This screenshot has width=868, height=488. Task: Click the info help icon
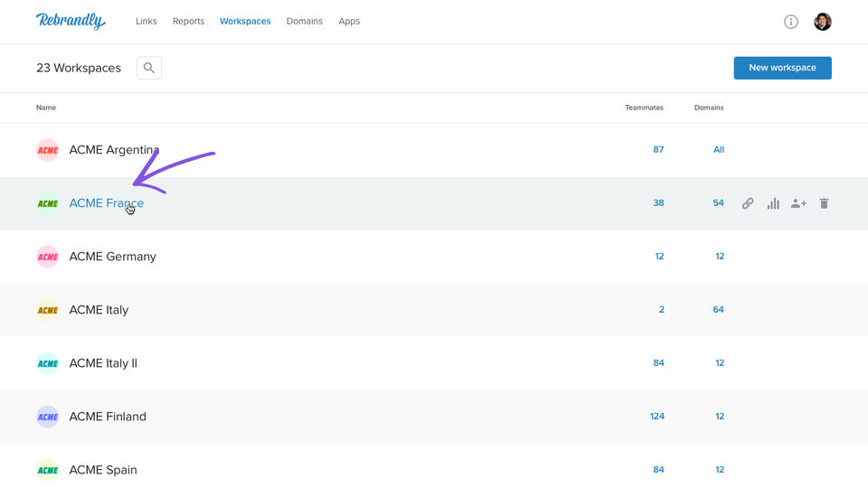(790, 22)
